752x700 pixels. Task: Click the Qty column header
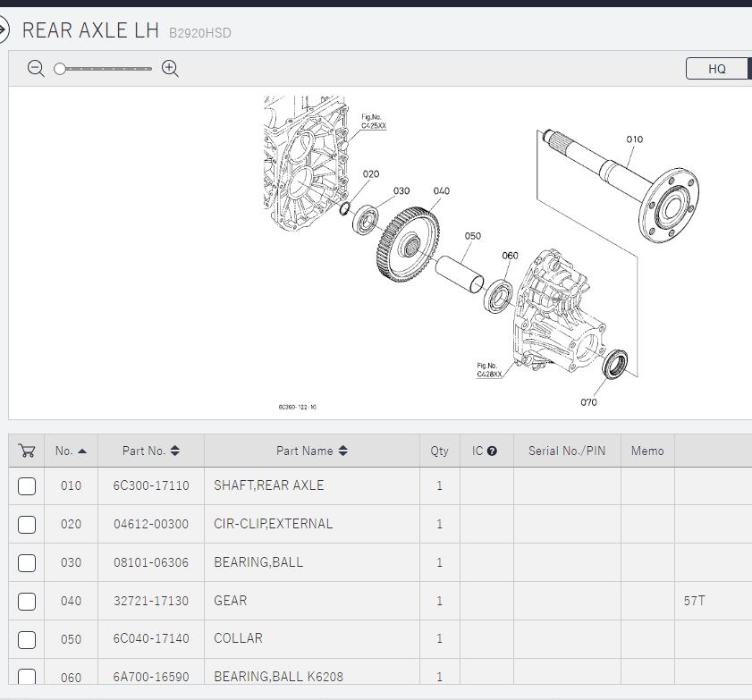[439, 451]
